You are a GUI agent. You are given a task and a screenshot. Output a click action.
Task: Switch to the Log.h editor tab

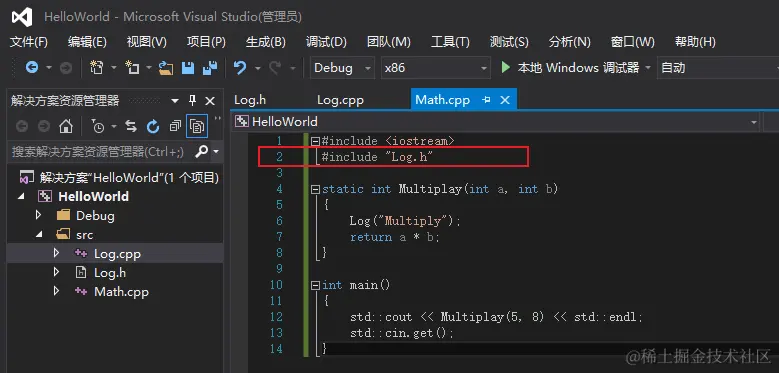coord(250,100)
